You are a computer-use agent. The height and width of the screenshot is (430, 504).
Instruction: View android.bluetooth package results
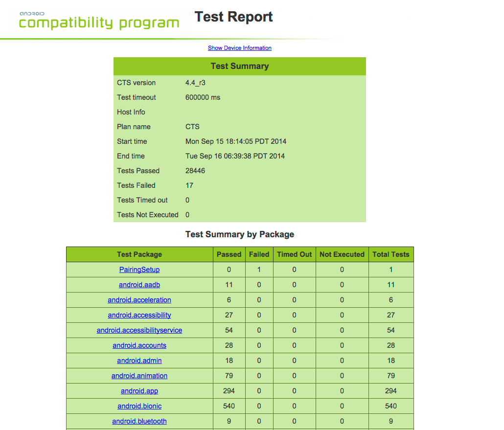pos(139,421)
